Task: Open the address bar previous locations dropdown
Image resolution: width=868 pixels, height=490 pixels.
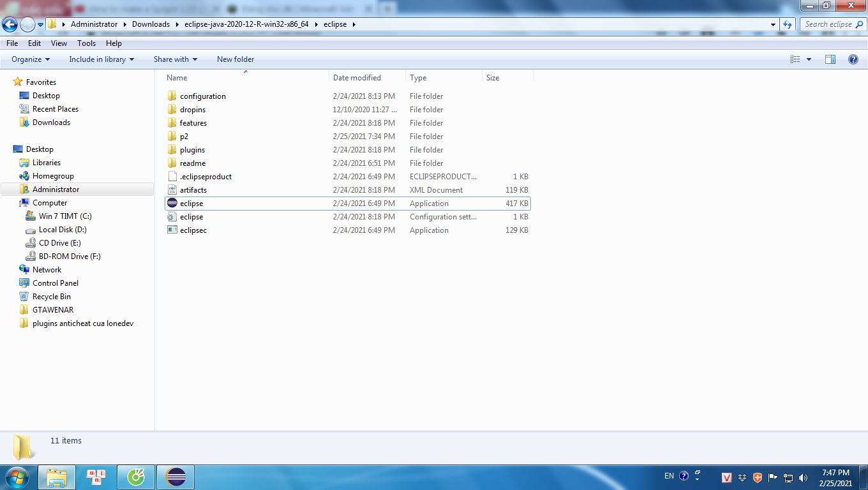Action: (773, 24)
